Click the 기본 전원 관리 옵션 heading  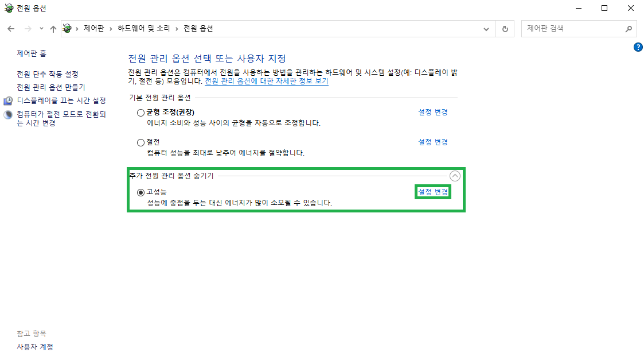click(x=160, y=98)
